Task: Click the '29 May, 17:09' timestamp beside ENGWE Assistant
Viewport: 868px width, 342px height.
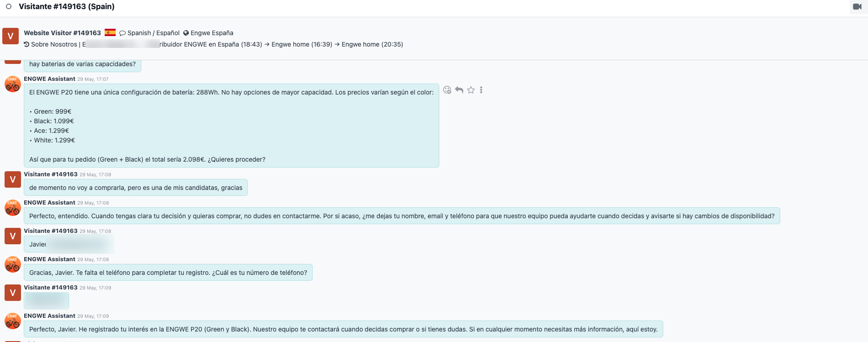Action: point(93,316)
